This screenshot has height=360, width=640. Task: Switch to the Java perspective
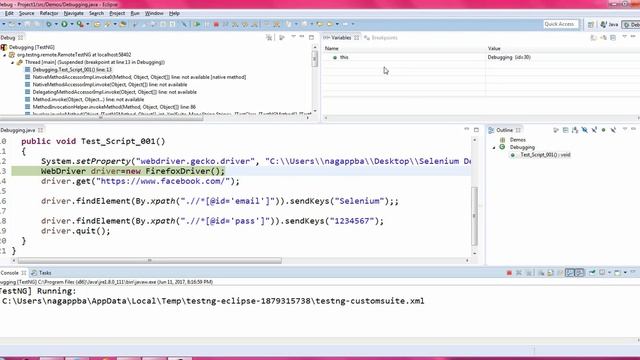pos(609,24)
